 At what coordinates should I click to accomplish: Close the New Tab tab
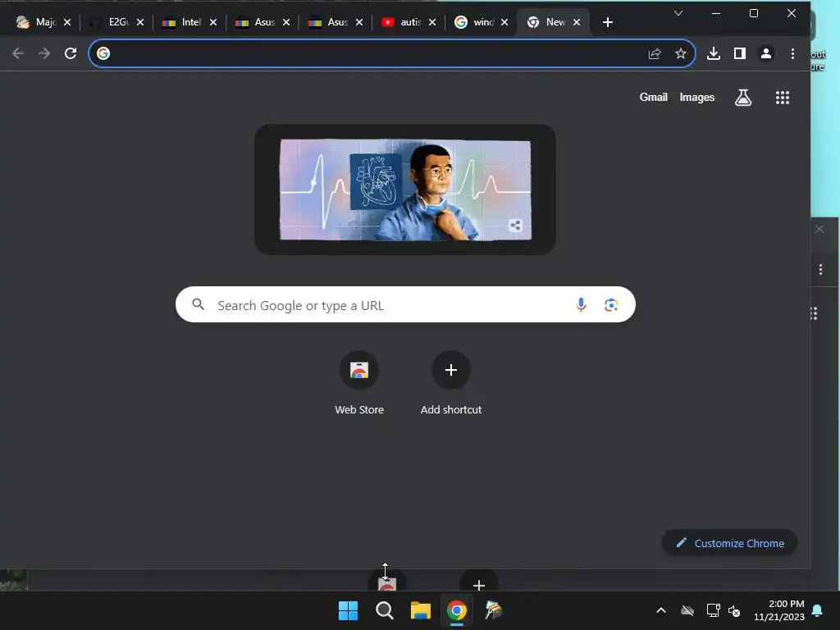tap(577, 22)
